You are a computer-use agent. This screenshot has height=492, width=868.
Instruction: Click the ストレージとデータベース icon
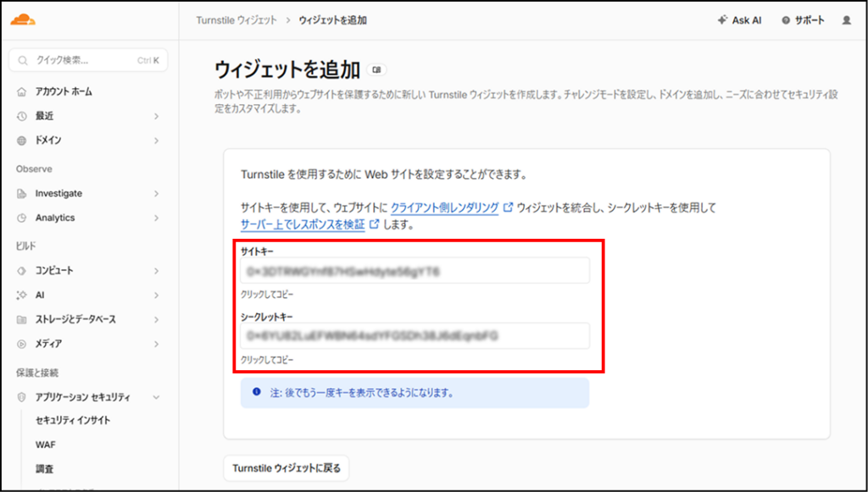21,319
